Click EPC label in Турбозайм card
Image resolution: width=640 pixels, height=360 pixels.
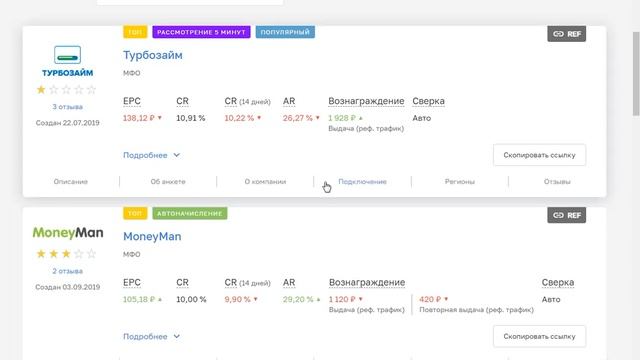[132, 101]
